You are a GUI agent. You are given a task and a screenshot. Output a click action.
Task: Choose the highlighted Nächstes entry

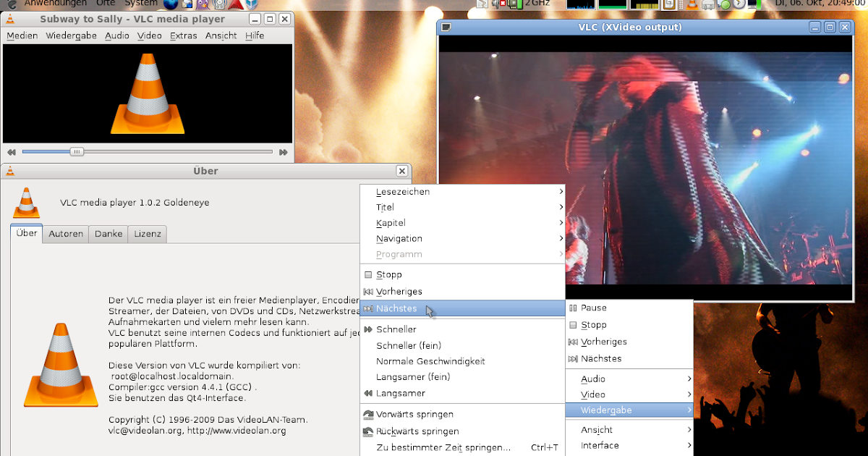point(463,308)
